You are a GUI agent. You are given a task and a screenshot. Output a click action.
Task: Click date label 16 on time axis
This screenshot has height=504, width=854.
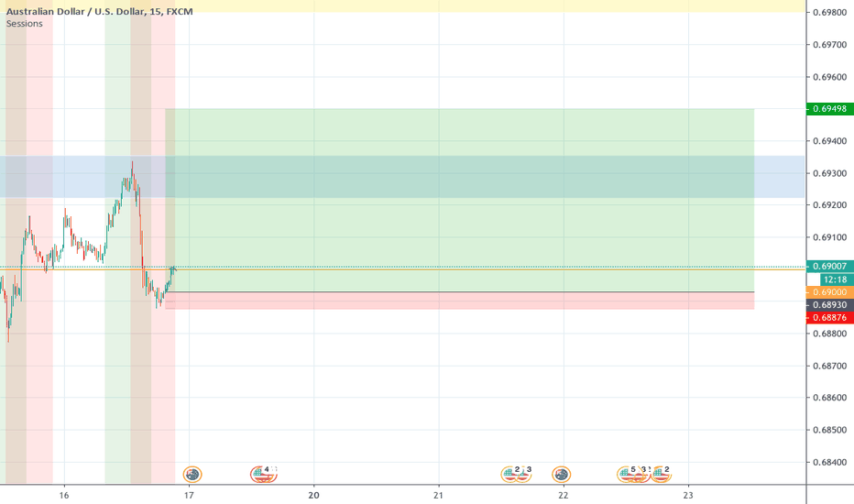(64, 495)
